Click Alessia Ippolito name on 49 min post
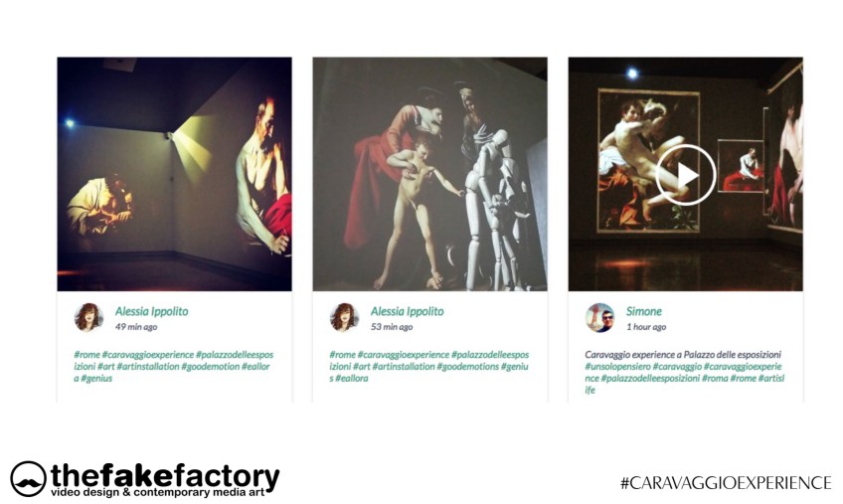The height and width of the screenshot is (504, 843). (152, 311)
